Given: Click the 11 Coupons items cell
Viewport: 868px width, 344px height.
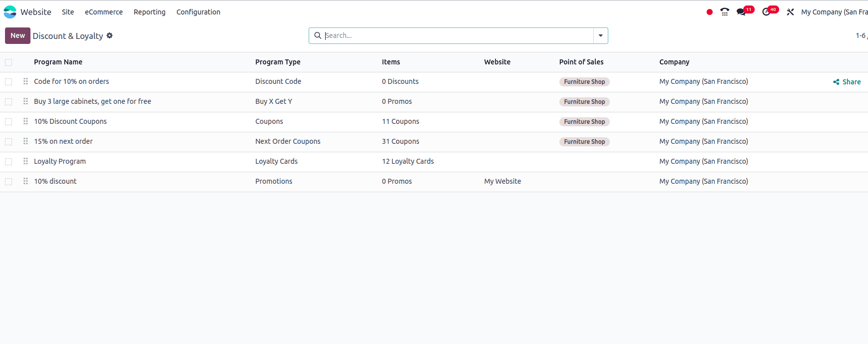Looking at the screenshot, I should [401, 121].
